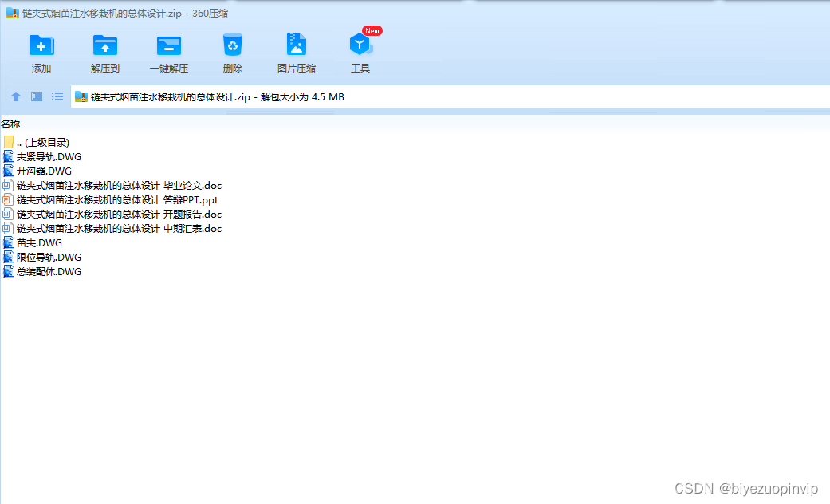Select the file name 限位导轨.DWG
The image size is (830, 504).
[49, 257]
